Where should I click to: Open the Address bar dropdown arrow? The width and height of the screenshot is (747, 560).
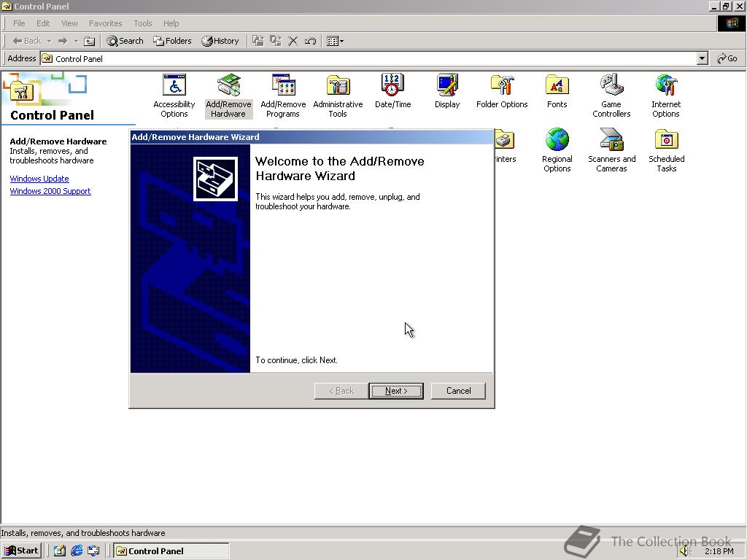702,58
